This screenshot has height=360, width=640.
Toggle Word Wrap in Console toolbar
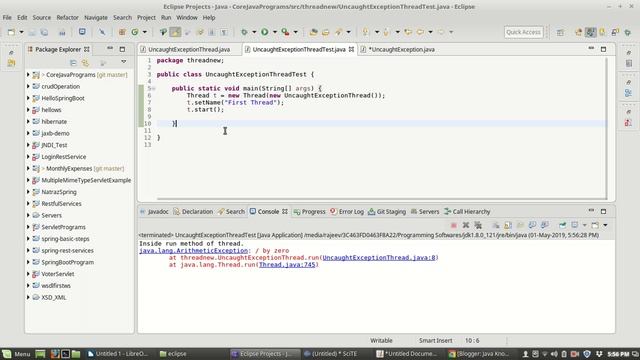click(520, 225)
